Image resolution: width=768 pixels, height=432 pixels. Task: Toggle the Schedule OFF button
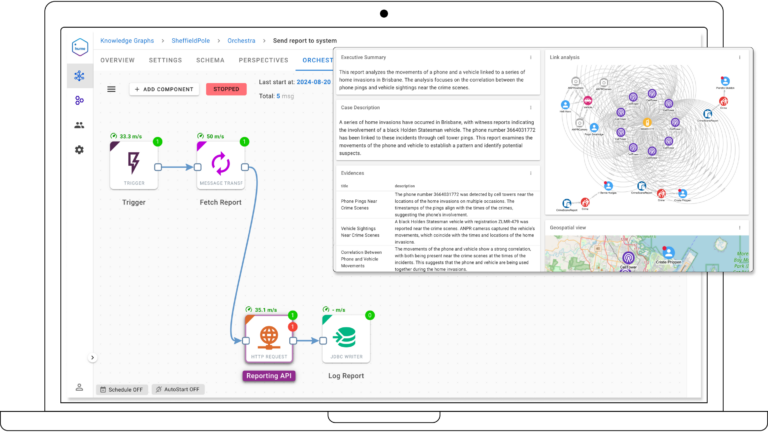[121, 389]
